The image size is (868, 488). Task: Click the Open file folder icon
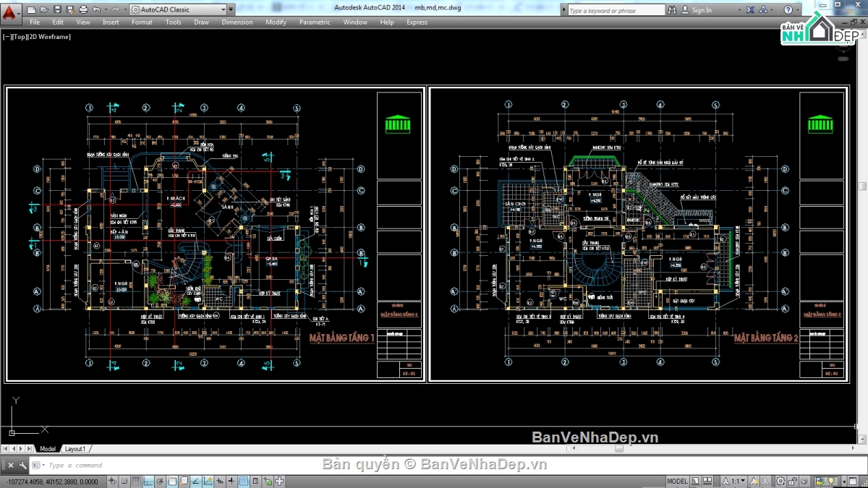click(x=44, y=9)
